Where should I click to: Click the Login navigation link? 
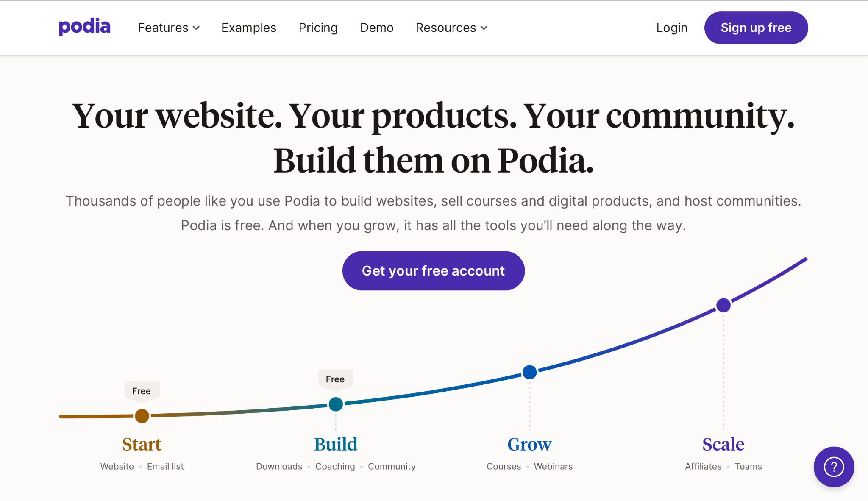(671, 28)
